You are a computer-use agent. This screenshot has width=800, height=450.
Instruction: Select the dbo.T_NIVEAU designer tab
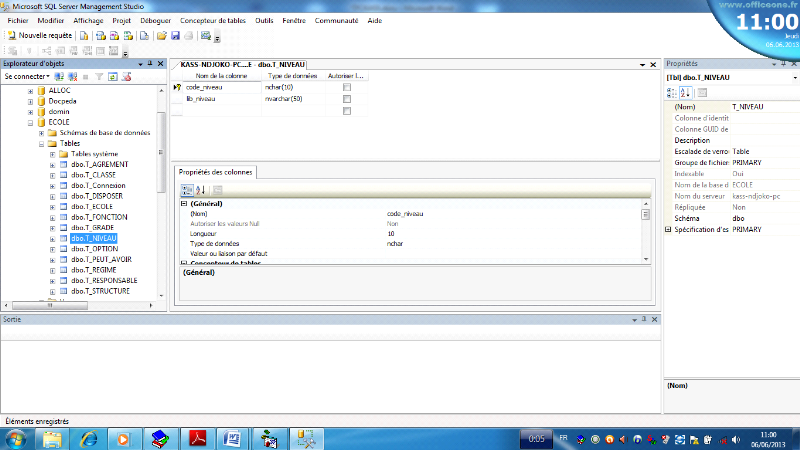click(242, 65)
